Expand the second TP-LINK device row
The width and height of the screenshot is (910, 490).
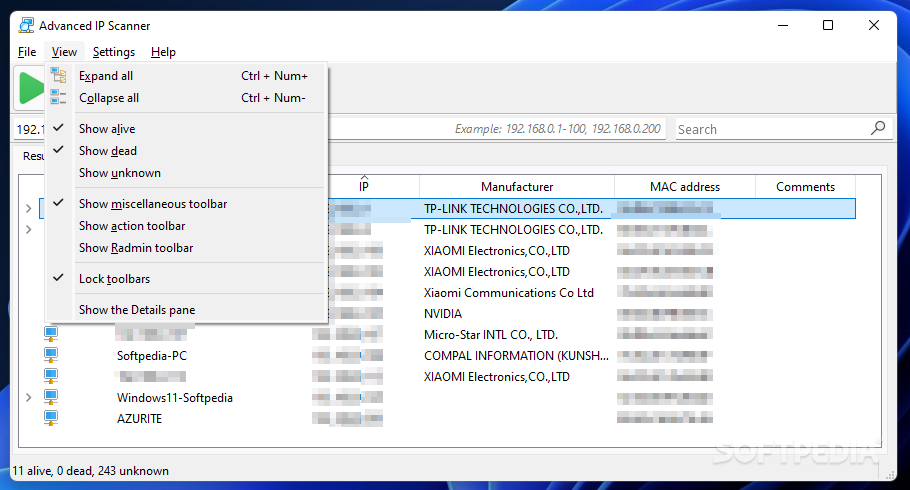tap(28, 229)
